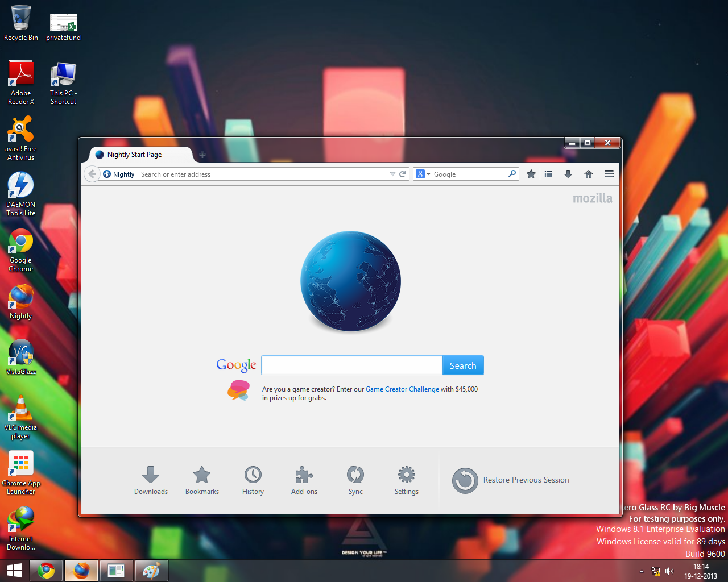This screenshot has height=582, width=728.
Task: Select VistaGlazz desktop shortcut
Action: pyautogui.click(x=21, y=358)
